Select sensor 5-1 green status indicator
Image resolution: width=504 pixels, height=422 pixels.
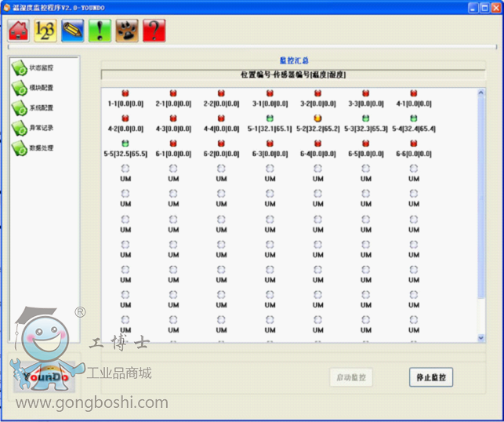(x=270, y=119)
